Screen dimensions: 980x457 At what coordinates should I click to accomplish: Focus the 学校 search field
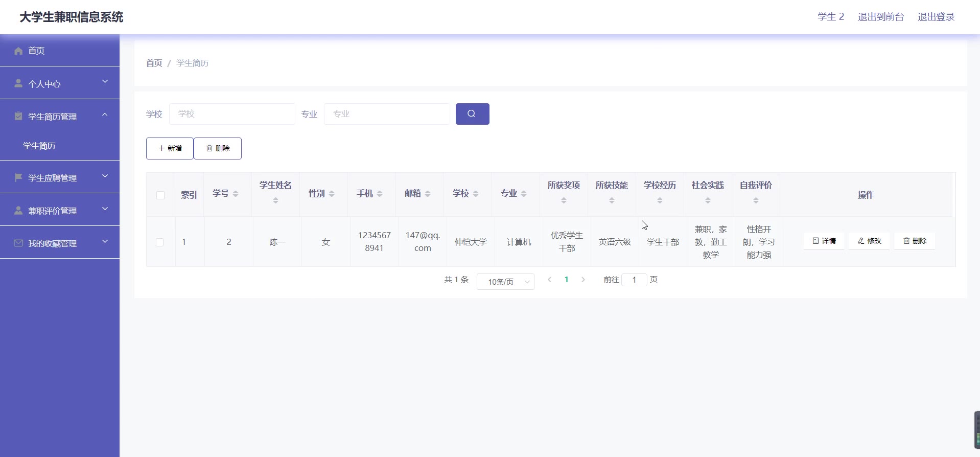click(x=232, y=113)
